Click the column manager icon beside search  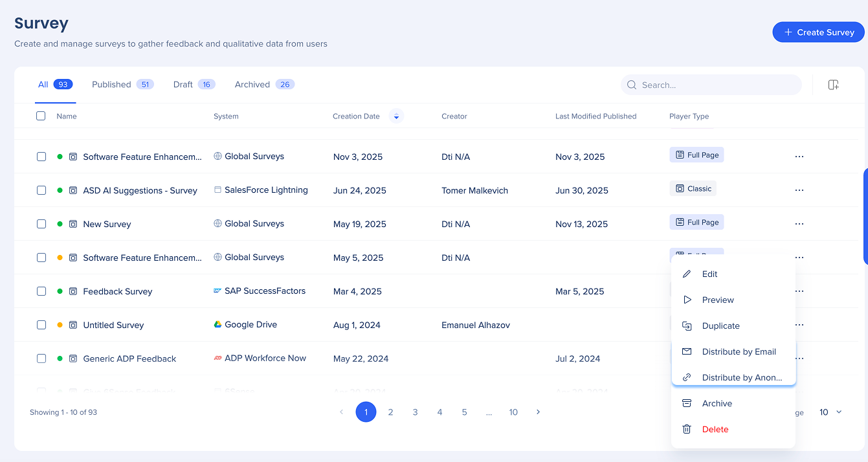pyautogui.click(x=833, y=85)
